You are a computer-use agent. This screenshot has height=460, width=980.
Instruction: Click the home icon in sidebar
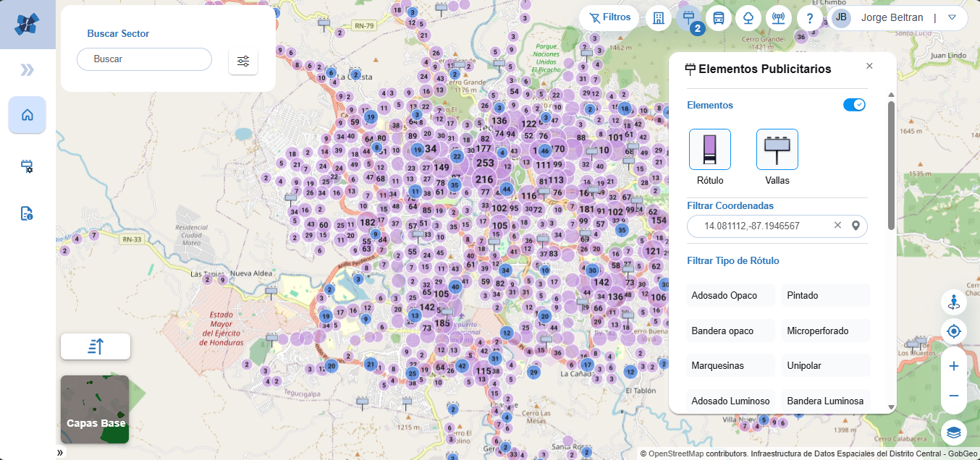[28, 115]
